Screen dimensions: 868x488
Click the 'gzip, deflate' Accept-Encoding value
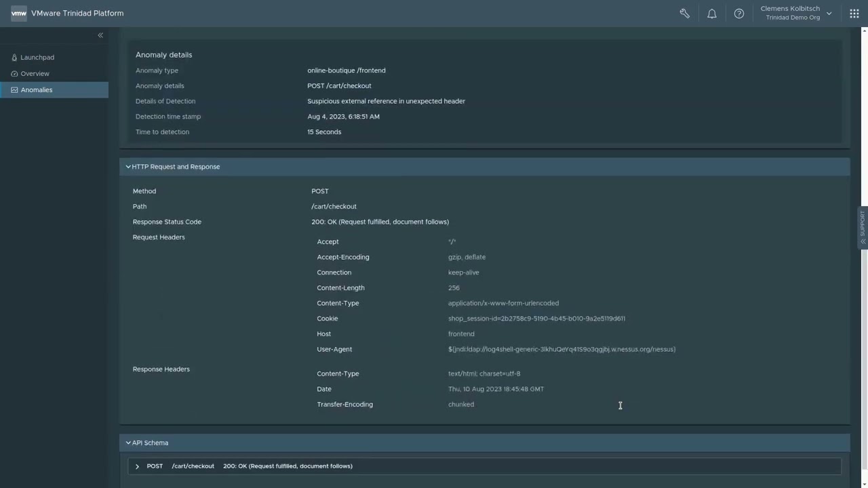(467, 257)
